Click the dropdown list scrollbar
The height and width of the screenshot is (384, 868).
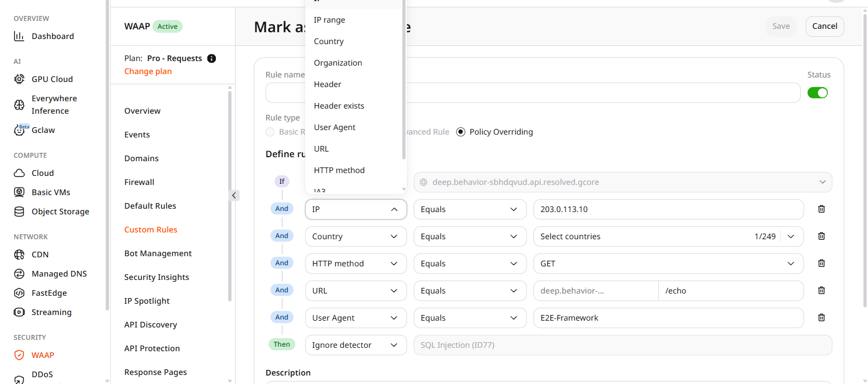coord(404,79)
